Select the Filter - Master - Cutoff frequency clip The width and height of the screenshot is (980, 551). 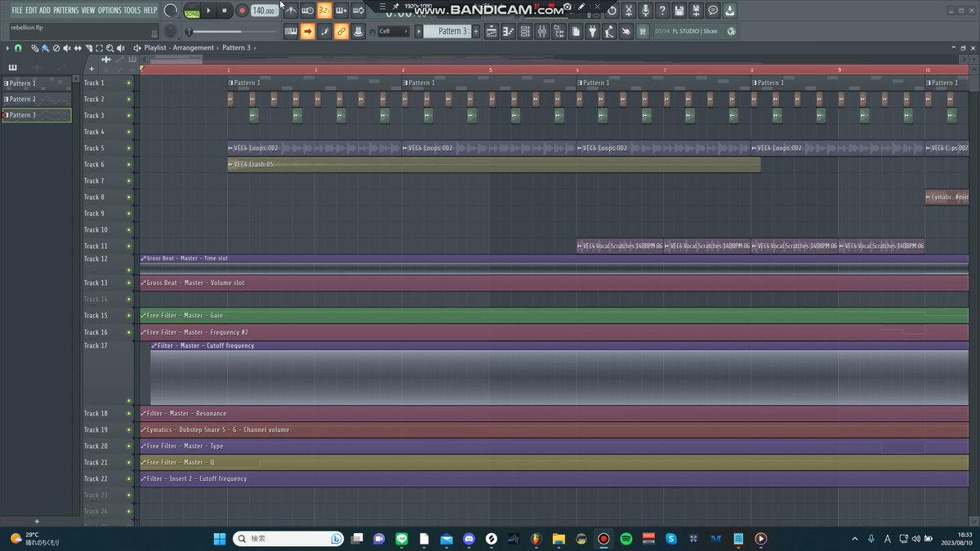pos(559,373)
